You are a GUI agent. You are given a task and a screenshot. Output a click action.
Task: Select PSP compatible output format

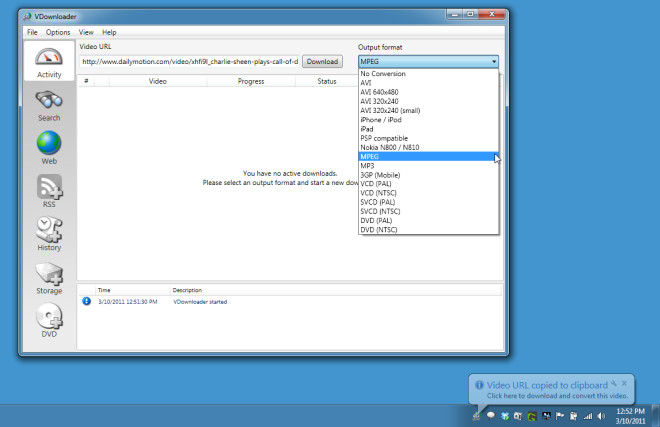428,138
